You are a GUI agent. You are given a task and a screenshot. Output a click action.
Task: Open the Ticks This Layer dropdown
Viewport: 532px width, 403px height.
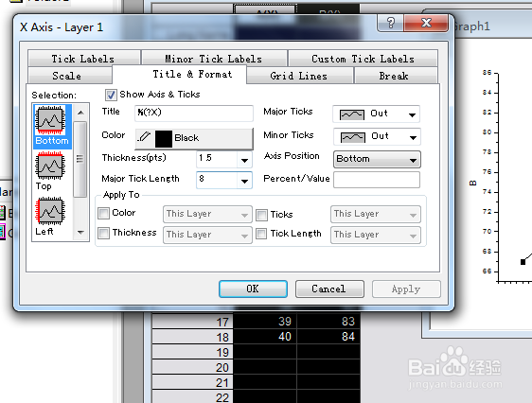tap(376, 214)
